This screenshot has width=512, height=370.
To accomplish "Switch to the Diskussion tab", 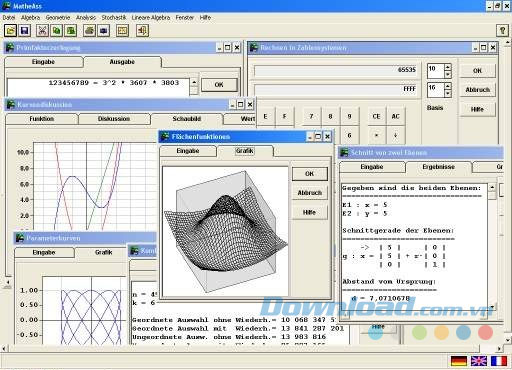I will tap(114, 119).
